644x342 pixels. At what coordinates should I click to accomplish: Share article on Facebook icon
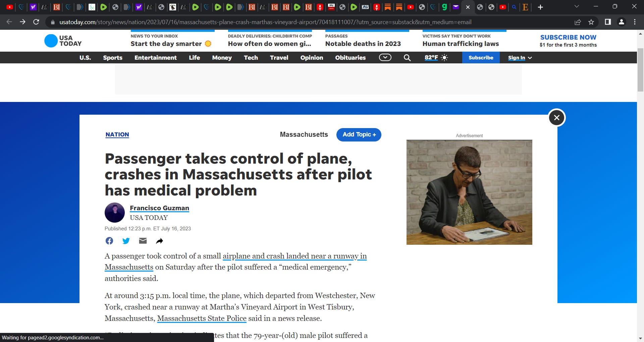pyautogui.click(x=109, y=241)
